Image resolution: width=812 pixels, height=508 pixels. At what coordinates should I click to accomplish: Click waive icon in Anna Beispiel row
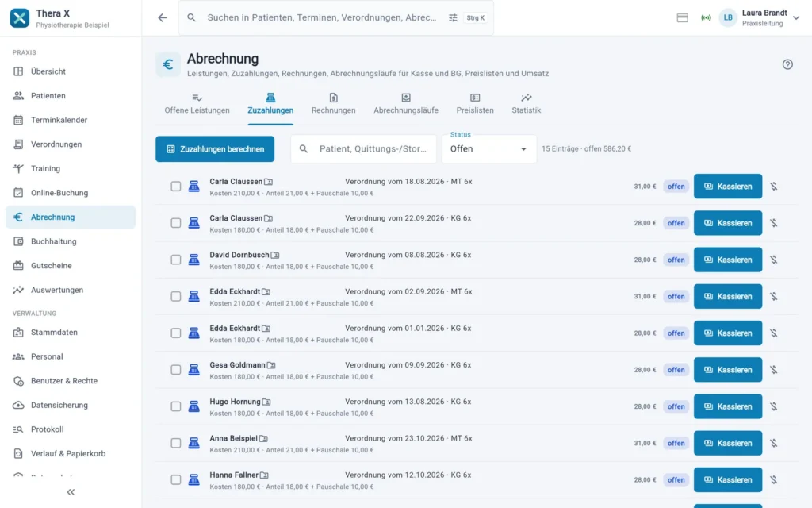(x=774, y=443)
